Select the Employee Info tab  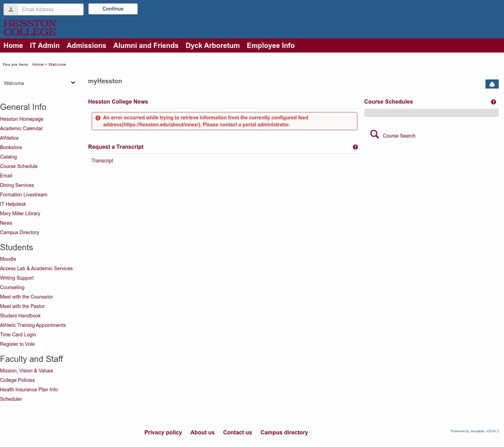[x=270, y=46]
